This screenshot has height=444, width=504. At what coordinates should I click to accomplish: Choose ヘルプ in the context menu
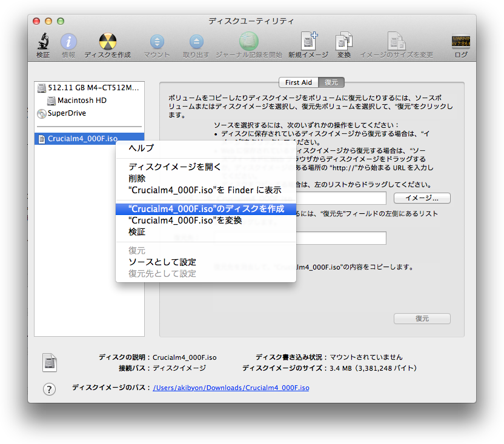206,148
